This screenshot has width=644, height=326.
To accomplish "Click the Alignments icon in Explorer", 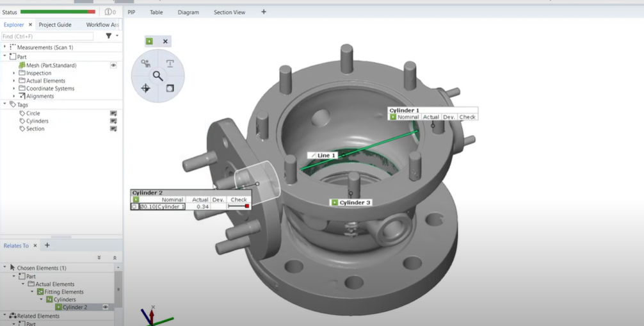I will coord(22,96).
